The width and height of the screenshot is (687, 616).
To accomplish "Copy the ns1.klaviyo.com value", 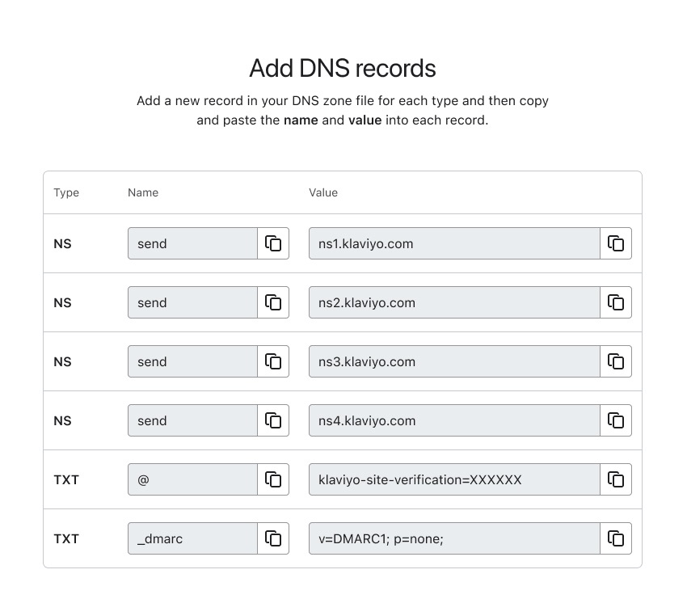I will click(x=616, y=243).
